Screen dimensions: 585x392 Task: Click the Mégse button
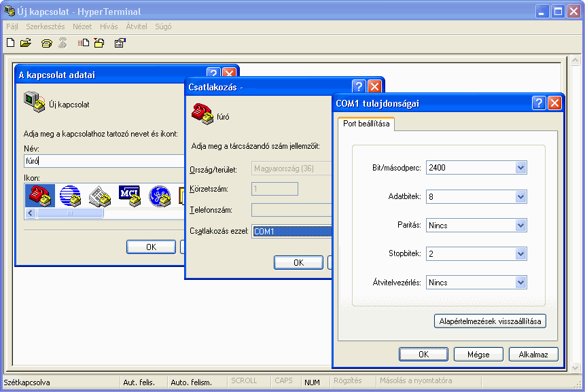(478, 355)
